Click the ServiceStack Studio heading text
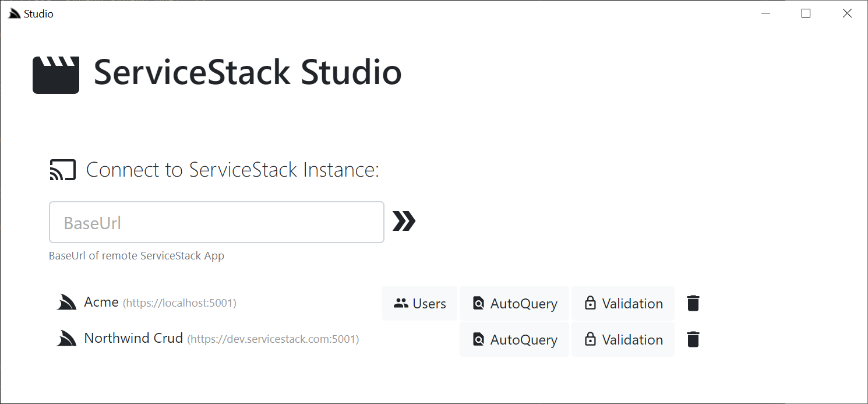The height and width of the screenshot is (404, 868). click(x=248, y=73)
